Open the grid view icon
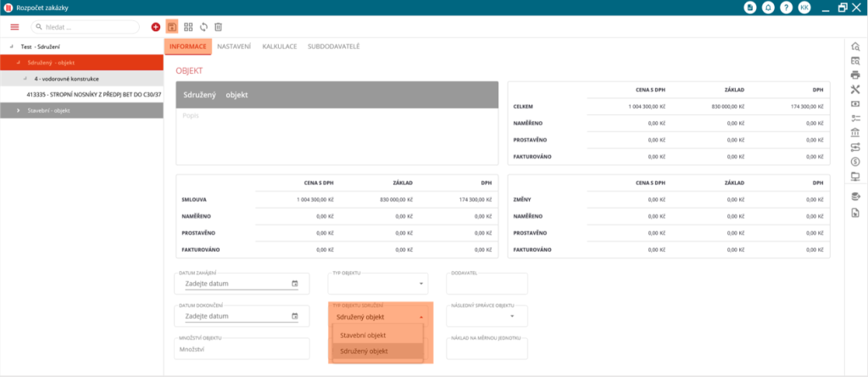The image size is (868, 377). (188, 27)
